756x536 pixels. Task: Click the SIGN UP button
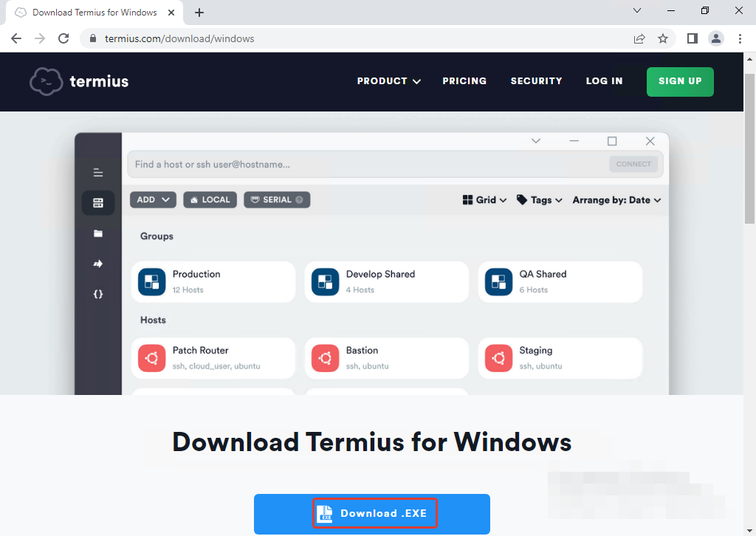click(680, 81)
